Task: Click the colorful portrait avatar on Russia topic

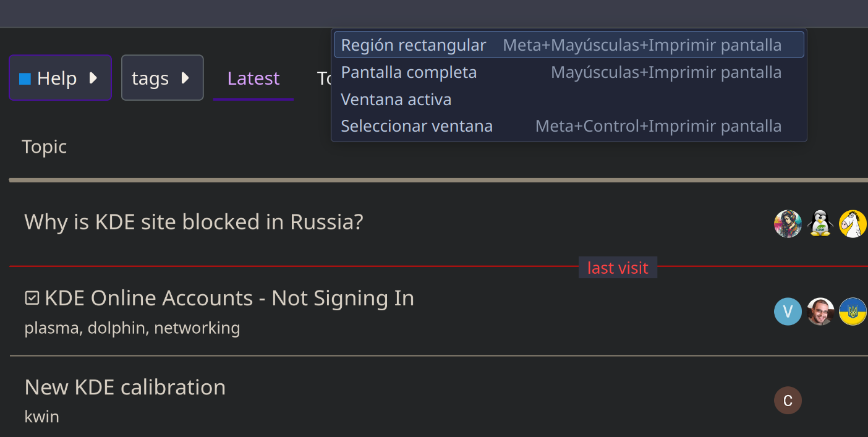Action: click(788, 224)
